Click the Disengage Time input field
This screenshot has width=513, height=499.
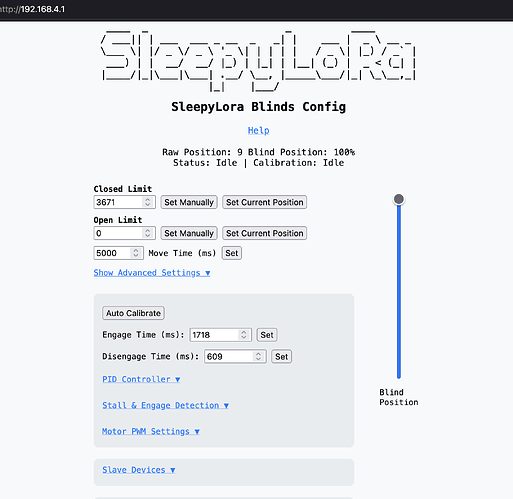point(235,357)
